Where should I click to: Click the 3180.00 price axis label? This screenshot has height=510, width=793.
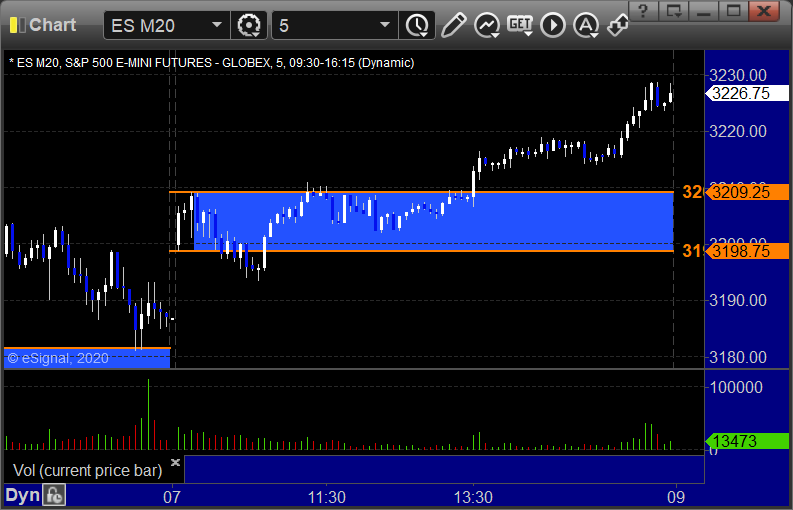738,357
